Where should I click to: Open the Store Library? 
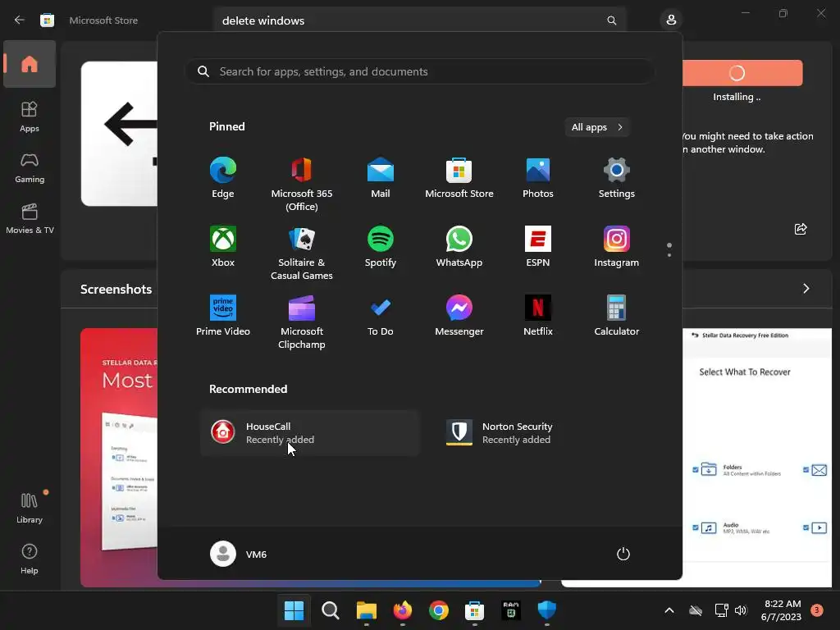[x=30, y=508]
